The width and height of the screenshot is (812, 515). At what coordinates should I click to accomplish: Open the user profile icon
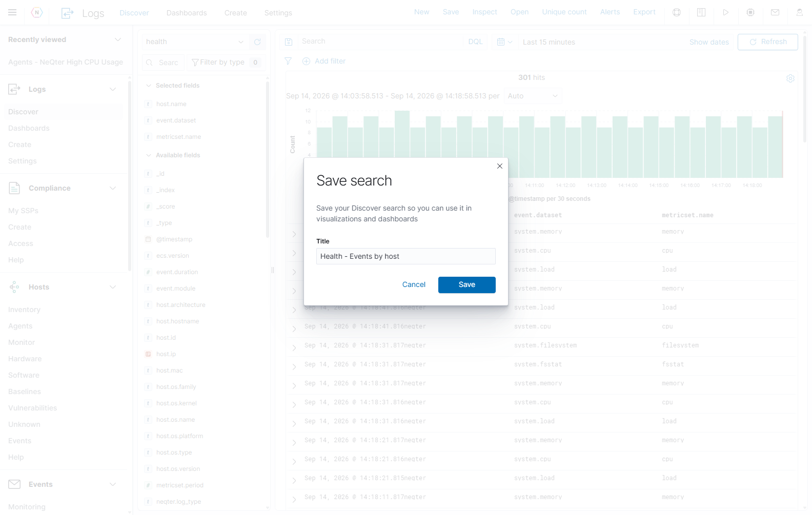pyautogui.click(x=799, y=12)
